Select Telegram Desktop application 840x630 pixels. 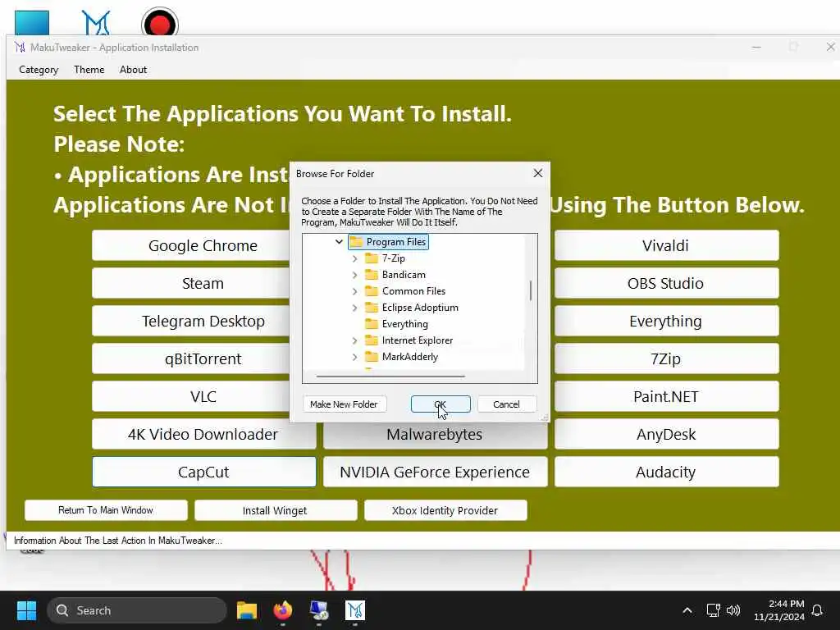click(191, 321)
